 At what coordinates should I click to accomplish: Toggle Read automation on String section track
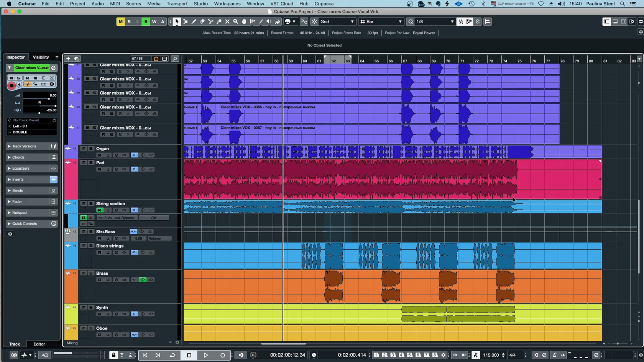coord(100,210)
